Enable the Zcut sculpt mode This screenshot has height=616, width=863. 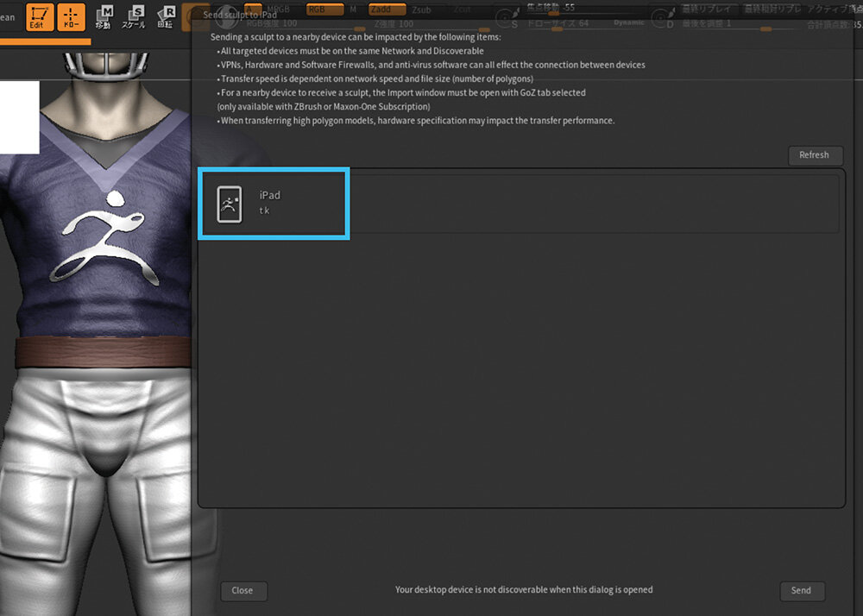(x=463, y=9)
